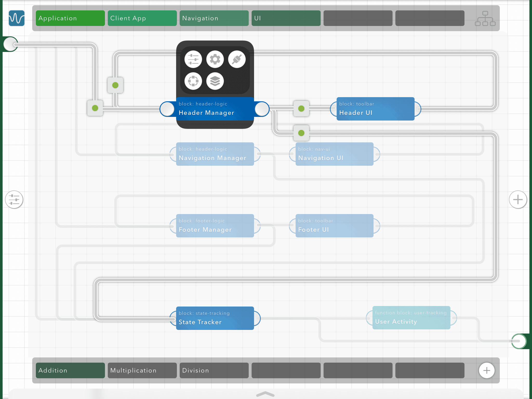Select the User Activity function block

click(x=411, y=318)
